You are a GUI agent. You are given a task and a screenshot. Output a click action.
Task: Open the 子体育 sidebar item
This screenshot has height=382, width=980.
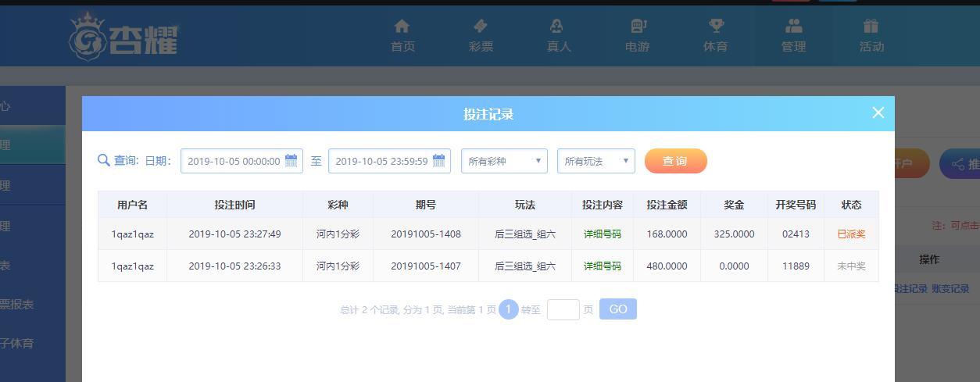pyautogui.click(x=17, y=343)
